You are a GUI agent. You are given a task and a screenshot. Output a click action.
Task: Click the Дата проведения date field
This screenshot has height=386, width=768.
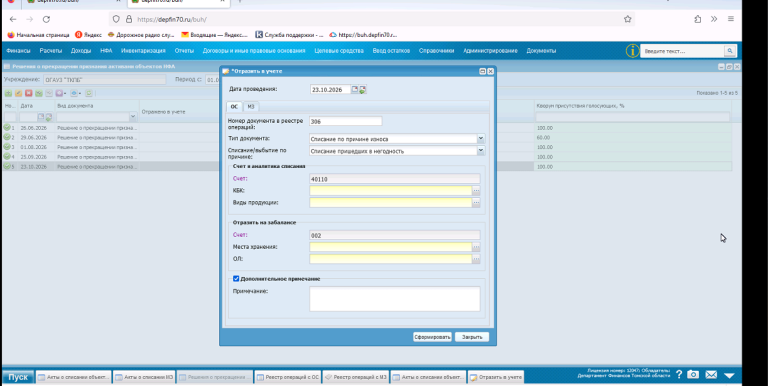pyautogui.click(x=330, y=90)
